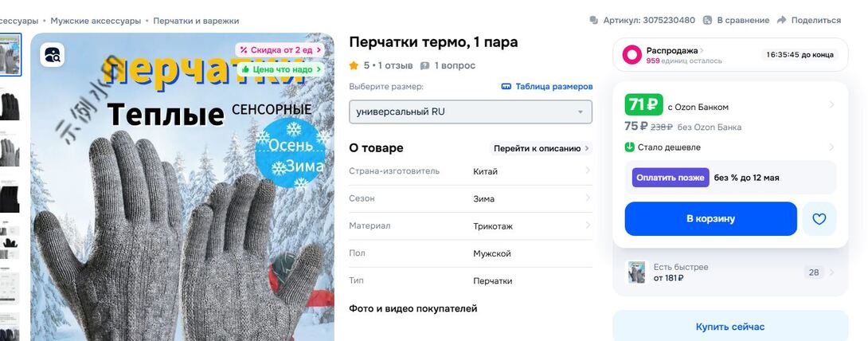The image size is (868, 341).
Task: Click the Поделиться share arrow icon
Action: (781, 20)
